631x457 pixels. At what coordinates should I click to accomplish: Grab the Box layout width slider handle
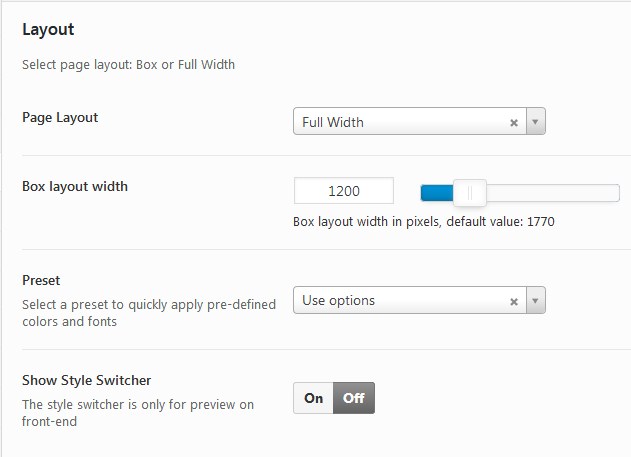[x=470, y=193]
